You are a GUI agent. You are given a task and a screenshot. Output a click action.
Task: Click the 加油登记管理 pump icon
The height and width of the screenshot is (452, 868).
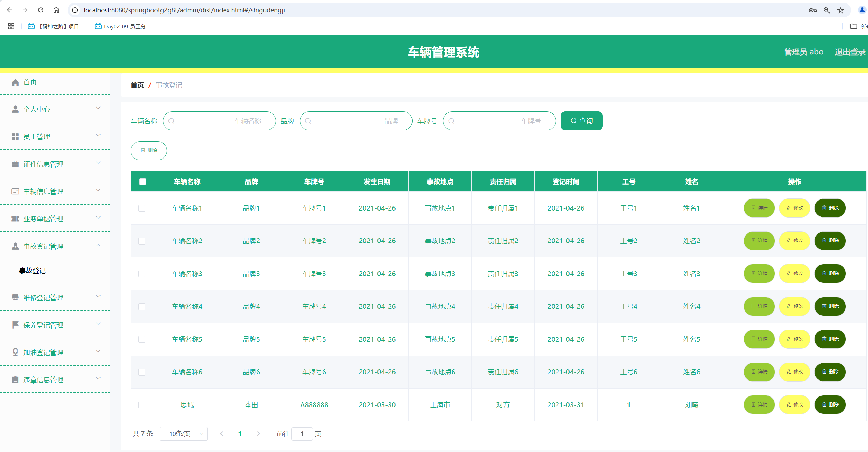(15, 352)
